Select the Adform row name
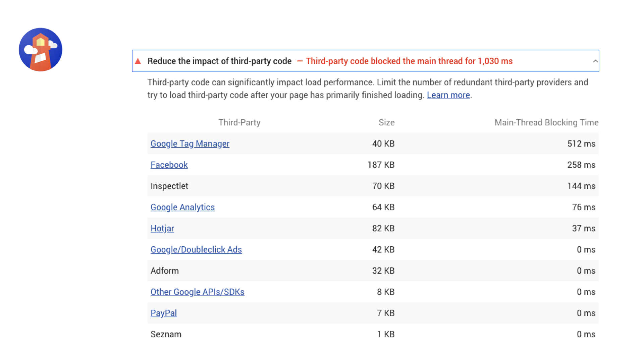This screenshot has width=644, height=362. tap(165, 271)
